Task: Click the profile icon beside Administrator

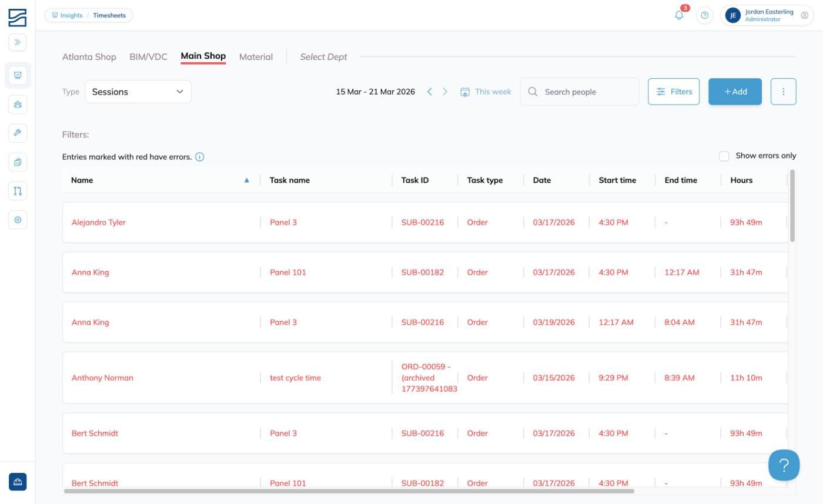Action: click(805, 15)
